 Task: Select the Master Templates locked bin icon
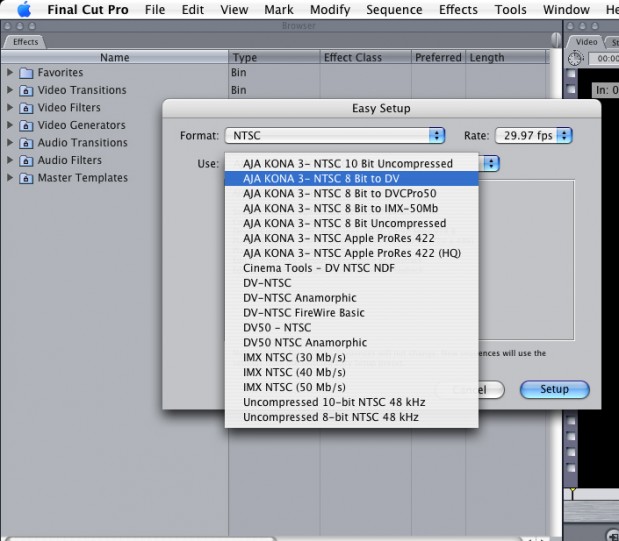[x=26, y=178]
